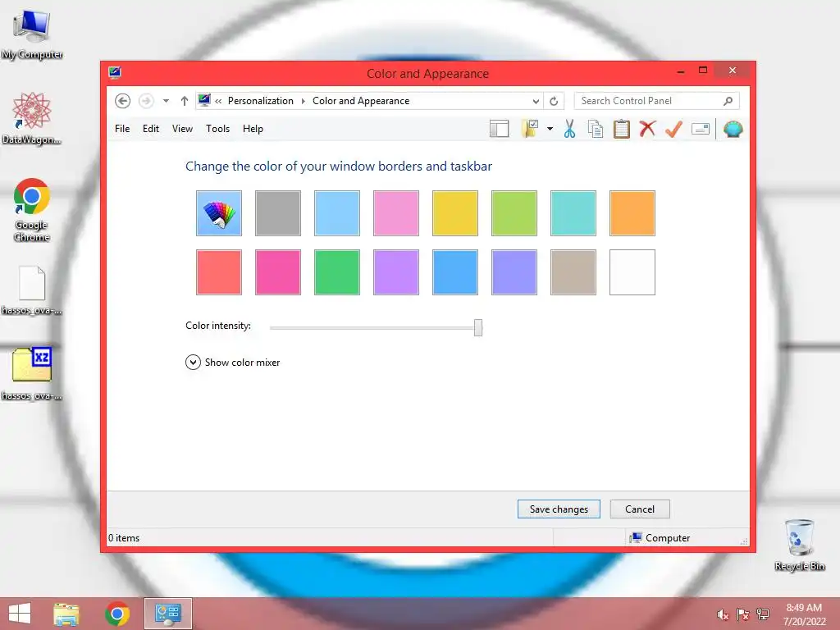Image resolution: width=840 pixels, height=630 pixels.
Task: Click the window's title bar icon
Action: point(115,72)
